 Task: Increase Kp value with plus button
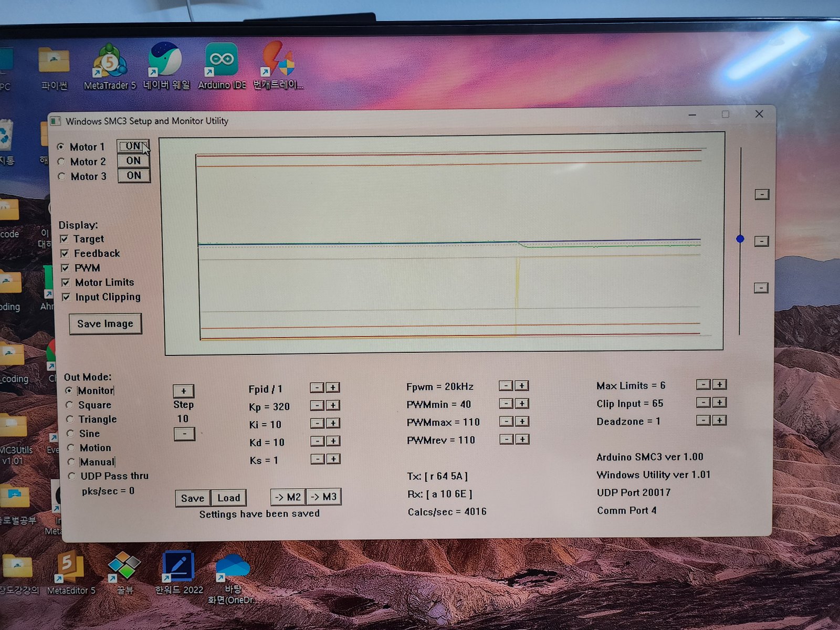pyautogui.click(x=333, y=405)
